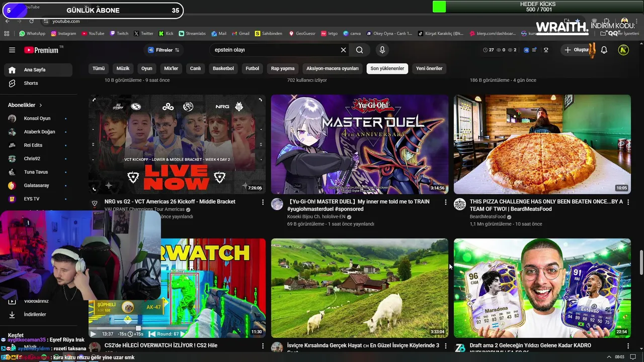This screenshot has width=644, height=362.
Task: Open the WhatsApp bookmark
Action: tap(32, 34)
